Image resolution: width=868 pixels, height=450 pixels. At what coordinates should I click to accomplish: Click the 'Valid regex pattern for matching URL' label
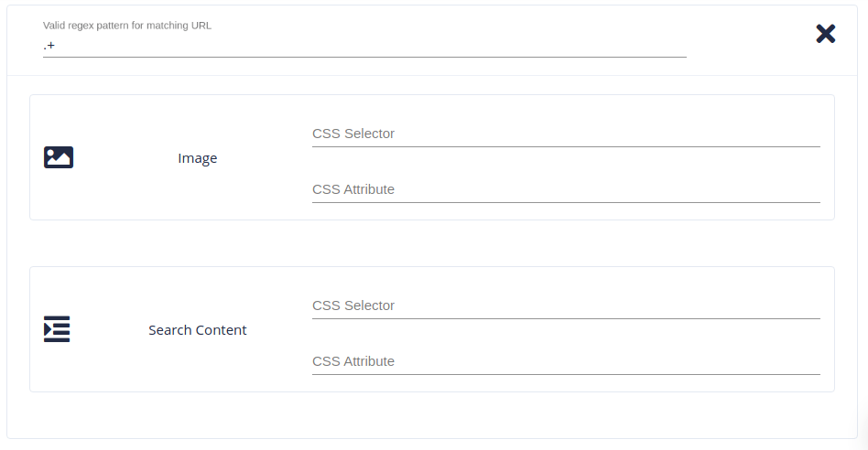(x=127, y=26)
